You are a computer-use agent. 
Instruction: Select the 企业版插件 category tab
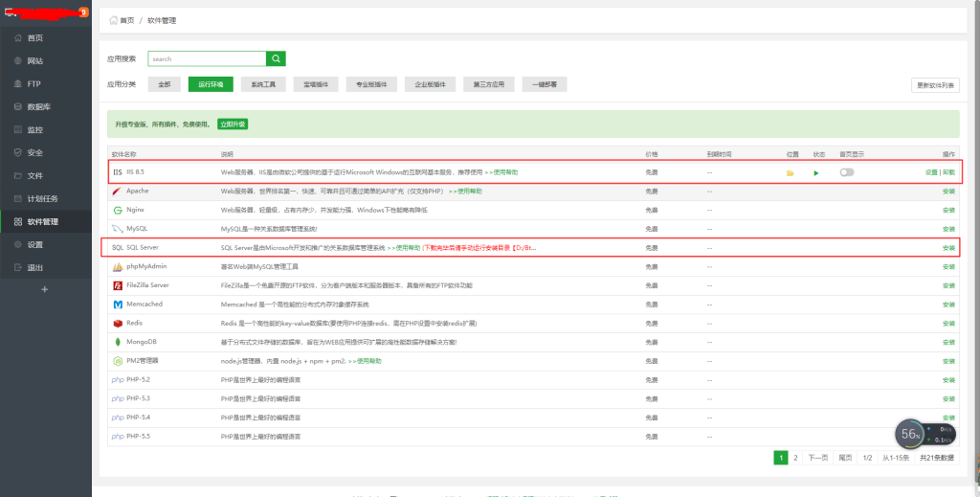click(430, 84)
